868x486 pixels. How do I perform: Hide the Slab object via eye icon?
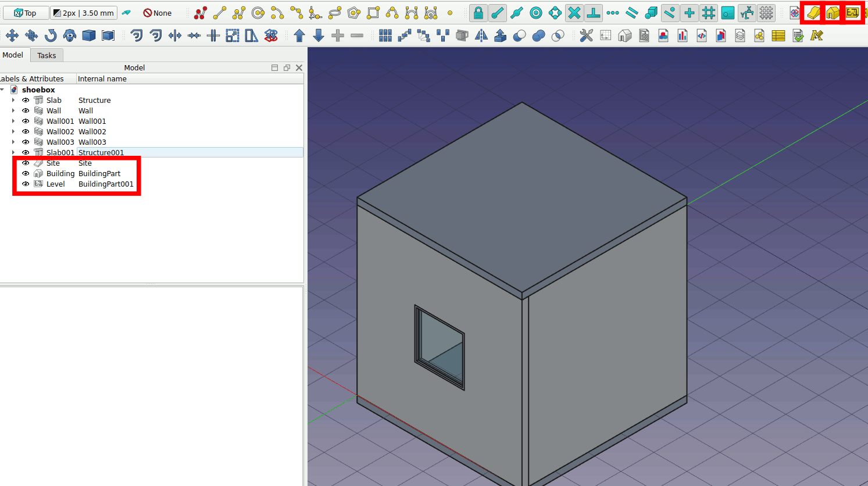point(26,101)
